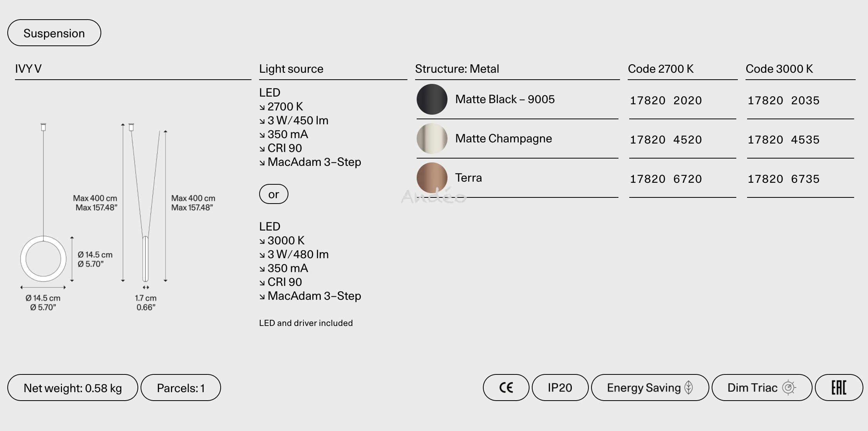Click the Light source column header
Viewport: 868px width, 431px height.
click(x=291, y=69)
